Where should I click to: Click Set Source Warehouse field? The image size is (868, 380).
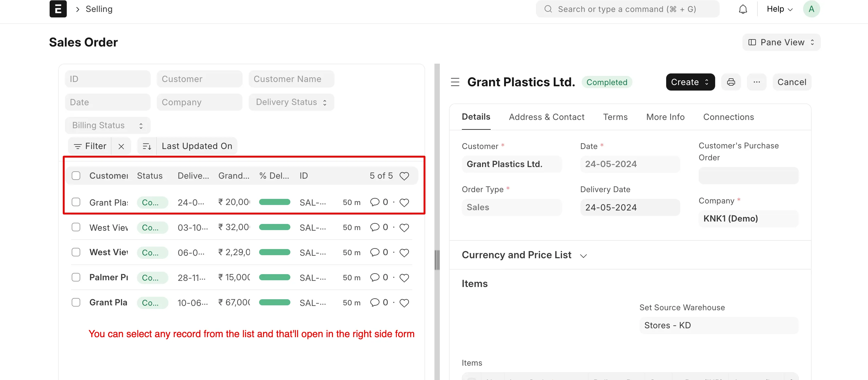[719, 325]
